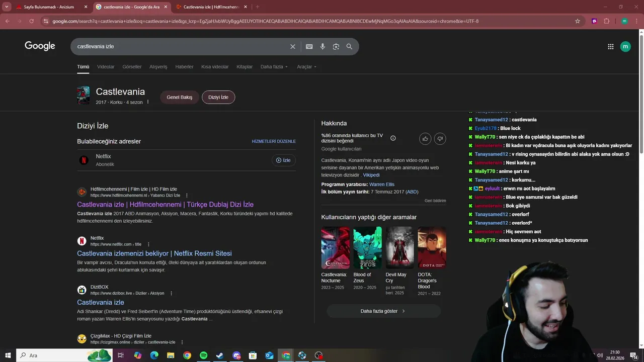
Task: Reload the page
Action: pyautogui.click(x=31, y=21)
